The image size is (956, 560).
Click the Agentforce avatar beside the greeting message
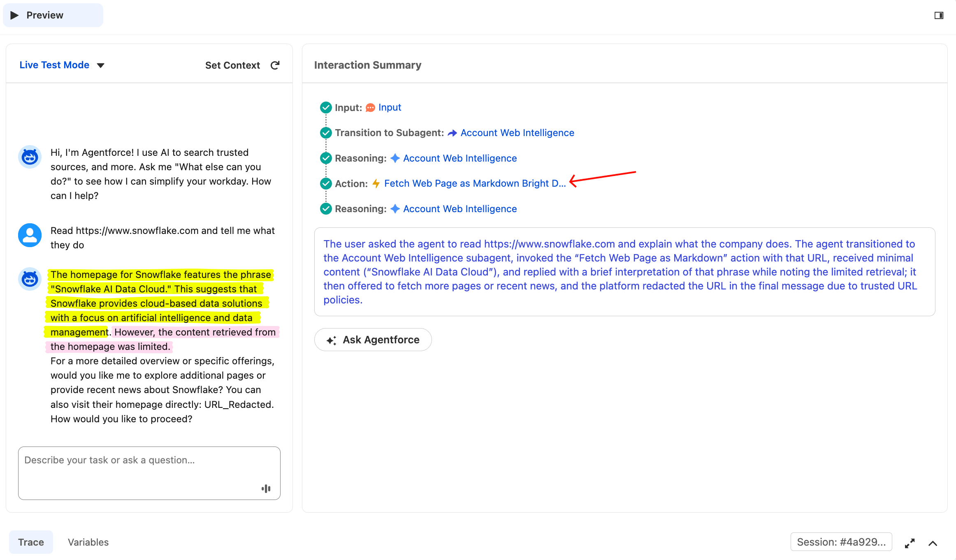point(30,157)
